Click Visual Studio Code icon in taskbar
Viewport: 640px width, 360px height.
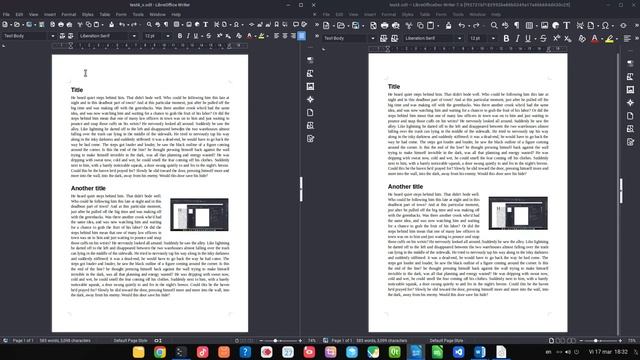point(459,352)
